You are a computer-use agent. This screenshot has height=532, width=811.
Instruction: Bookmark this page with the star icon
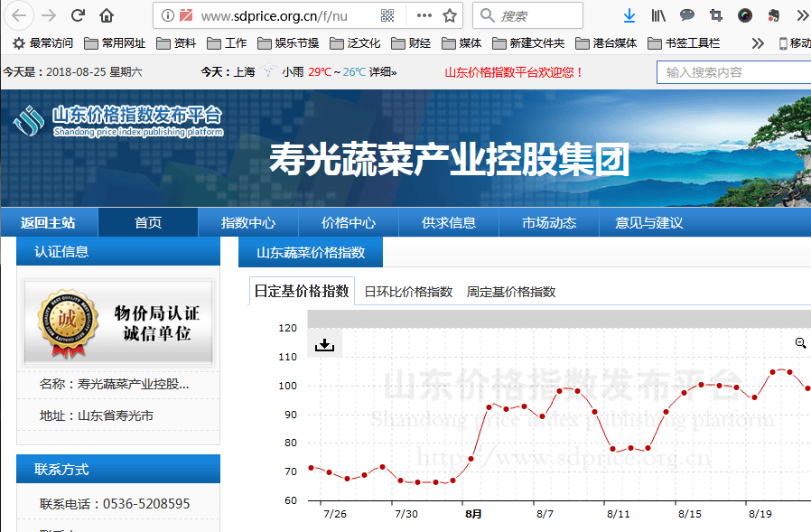450,15
